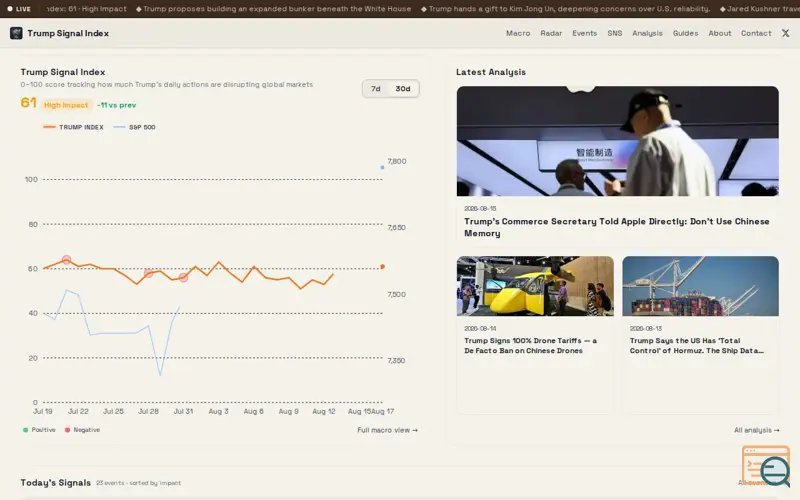The height and width of the screenshot is (500, 800).
Task: Click ticker headline about White House bunker
Action: click(273, 9)
